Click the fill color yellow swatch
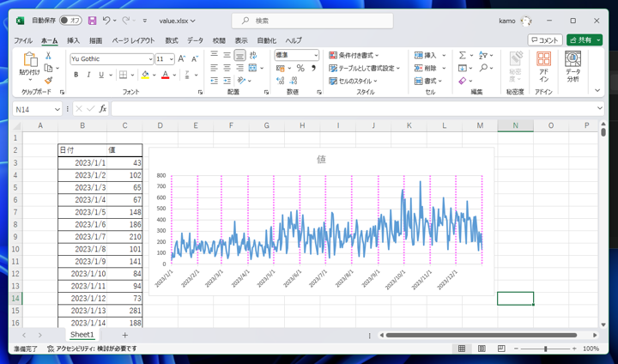 click(145, 76)
